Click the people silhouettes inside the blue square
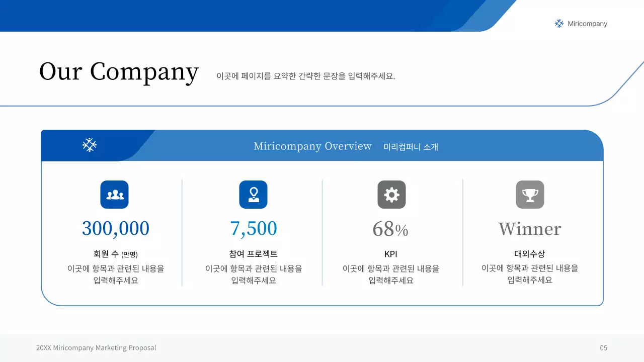Viewport: 644px width, 362px height. (x=114, y=195)
